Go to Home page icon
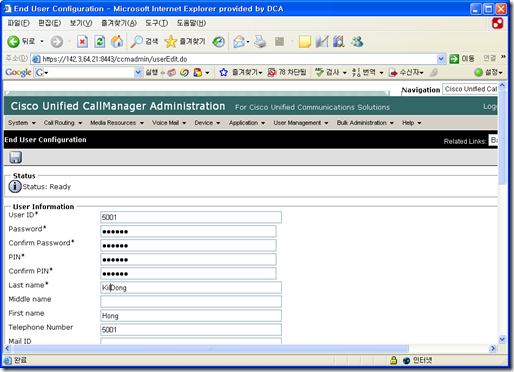 pos(117,42)
